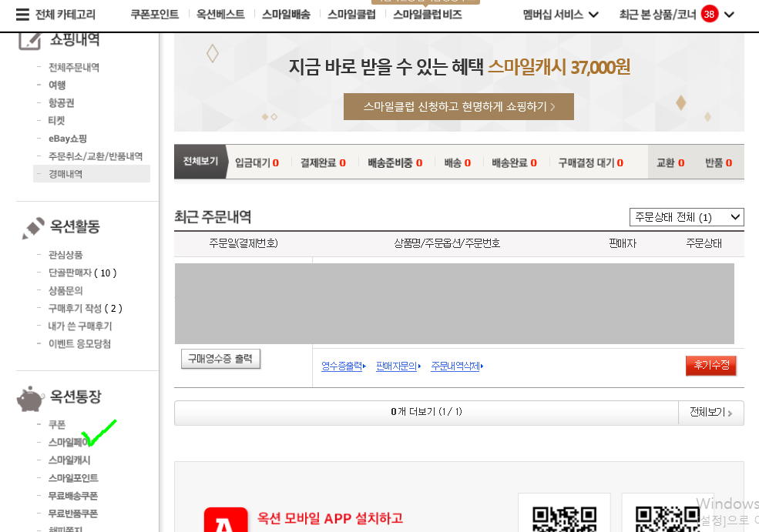
Task: Open 스마일포인트 under 옥션통장
Action: 73,478
